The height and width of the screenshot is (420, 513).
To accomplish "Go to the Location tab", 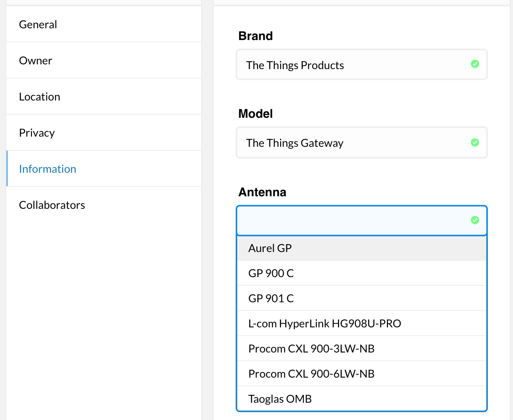I will [x=104, y=97].
